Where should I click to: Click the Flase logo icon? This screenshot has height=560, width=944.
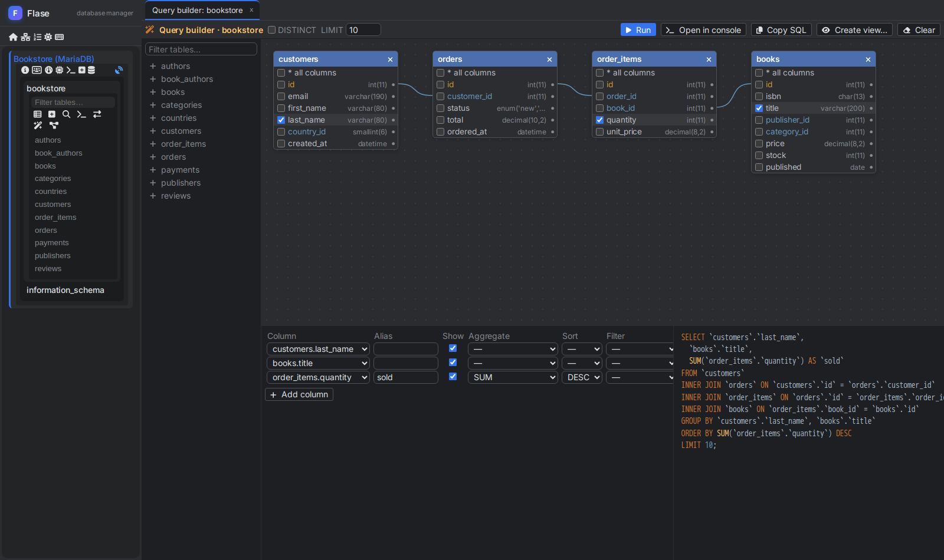pos(15,13)
